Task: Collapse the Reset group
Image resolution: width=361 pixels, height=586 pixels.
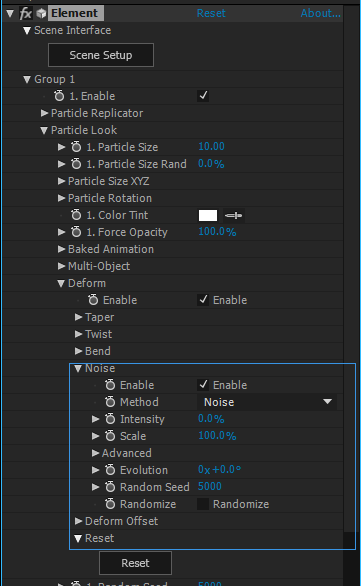Action: click(78, 539)
